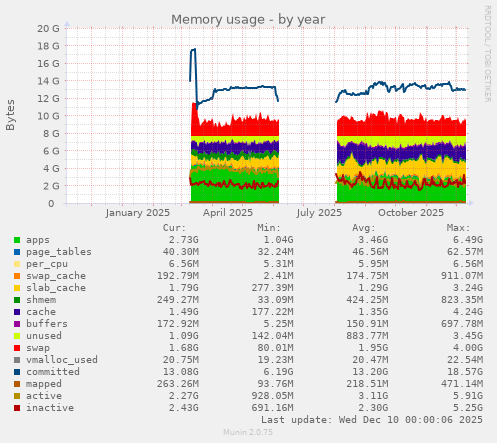Click the 'swap' legend label
The height and width of the screenshot is (443, 497).
(38, 348)
